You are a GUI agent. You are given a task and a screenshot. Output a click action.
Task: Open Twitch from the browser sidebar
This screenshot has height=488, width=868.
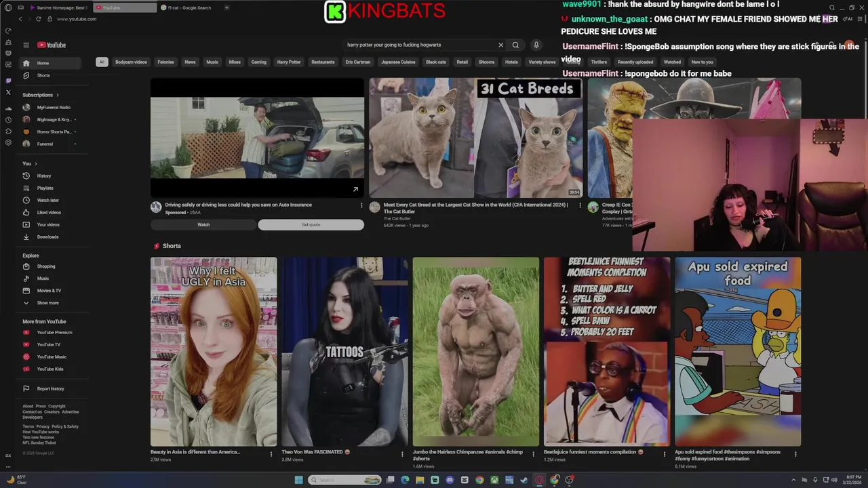pyautogui.click(x=8, y=81)
